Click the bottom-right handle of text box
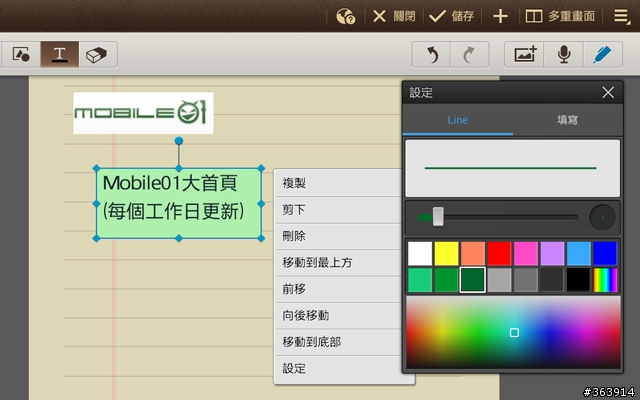The height and width of the screenshot is (400, 640). tap(261, 238)
